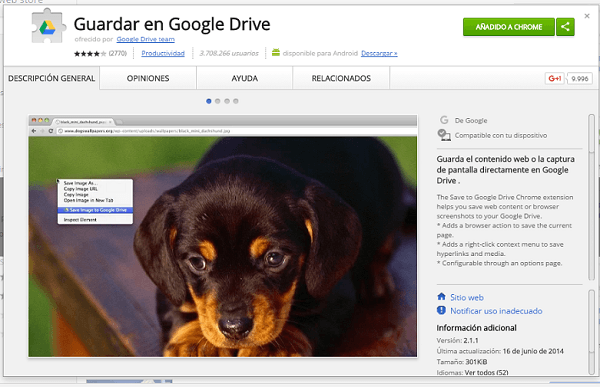Select the second screenshot carousel dot
The height and width of the screenshot is (387, 600).
(218, 101)
